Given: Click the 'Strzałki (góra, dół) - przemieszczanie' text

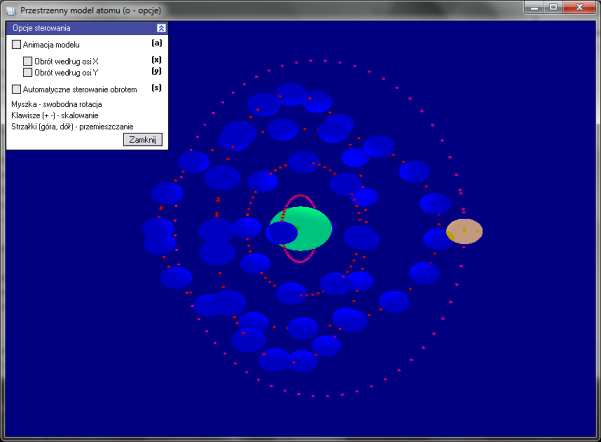Looking at the screenshot, I should click(72, 127).
